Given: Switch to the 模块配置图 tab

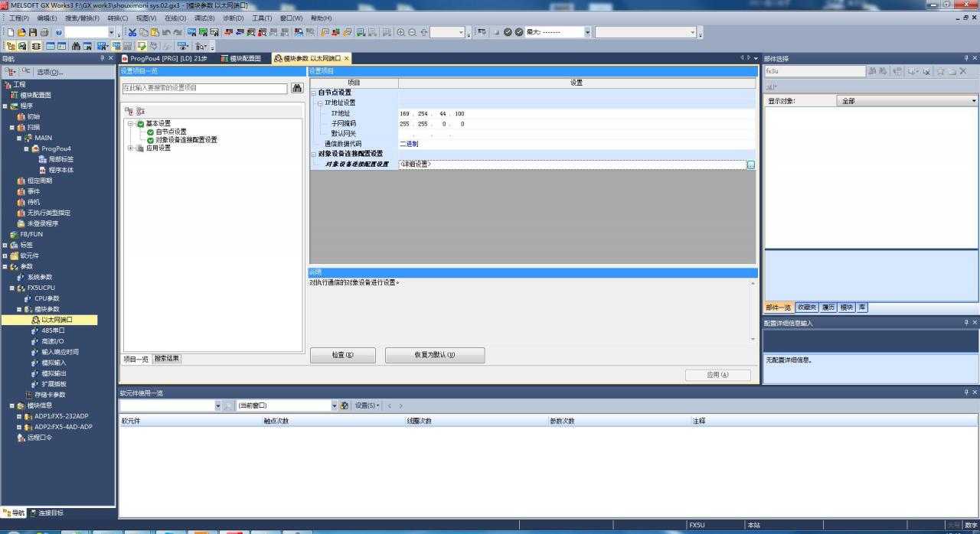Looking at the screenshot, I should [x=241, y=58].
